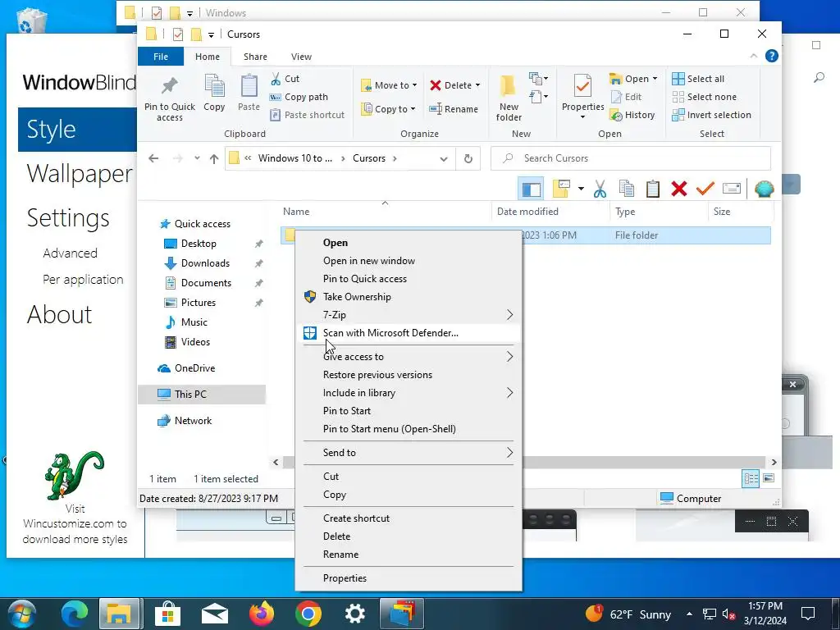Sort by the Date modified column header
Screen dimensions: 840x630
(550, 212)
